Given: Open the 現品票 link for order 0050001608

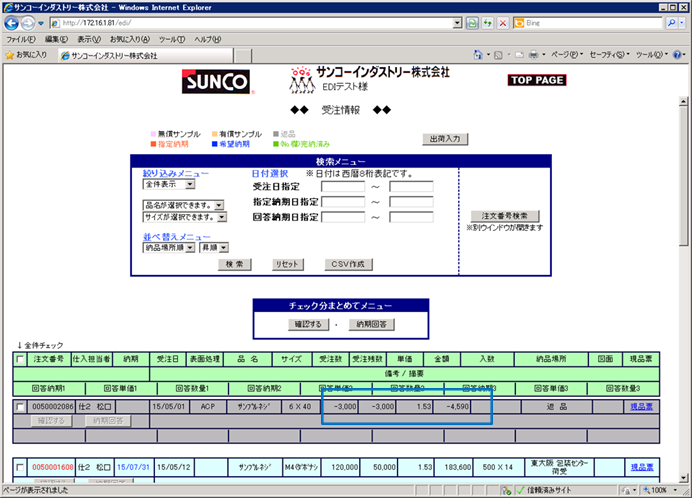Looking at the screenshot, I should coord(641,467).
